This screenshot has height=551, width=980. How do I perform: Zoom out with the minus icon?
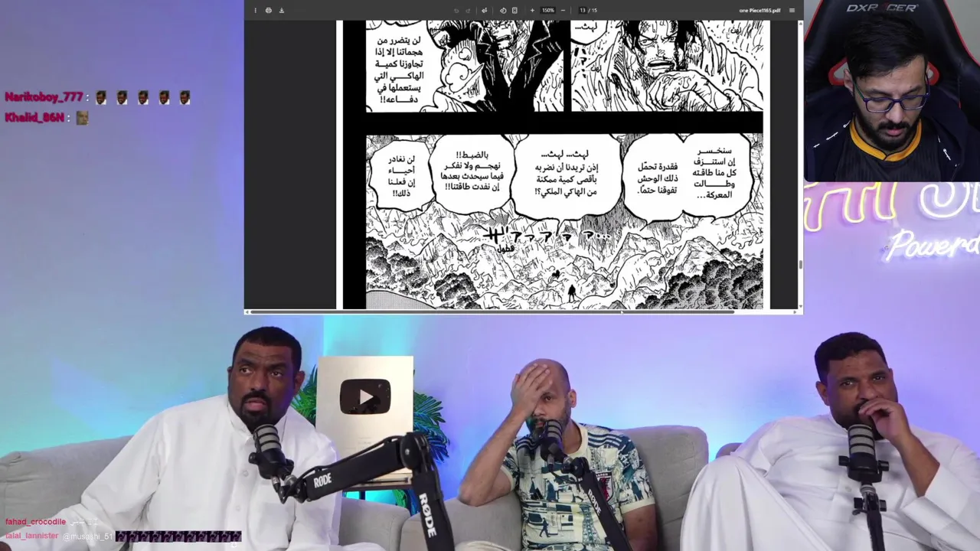point(563,10)
